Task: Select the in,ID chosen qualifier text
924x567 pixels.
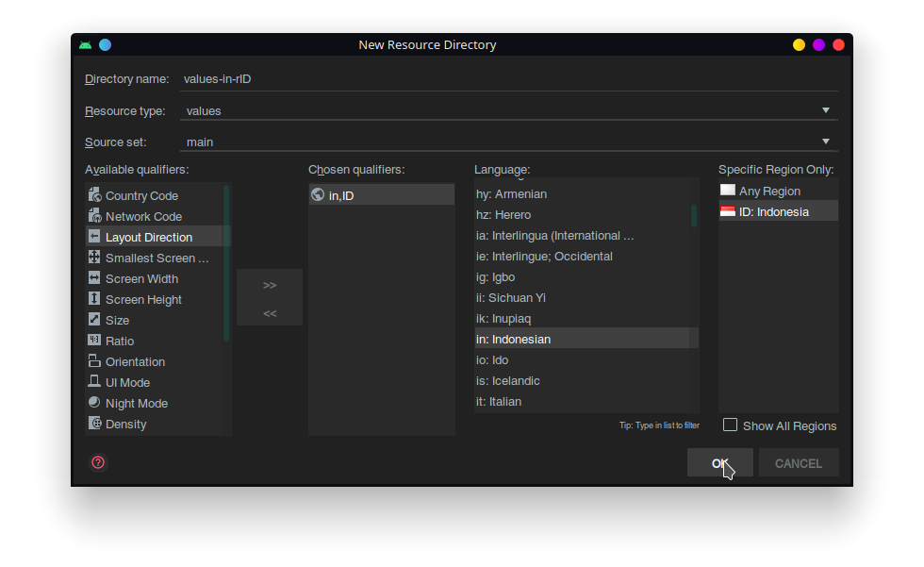Action: pos(341,195)
